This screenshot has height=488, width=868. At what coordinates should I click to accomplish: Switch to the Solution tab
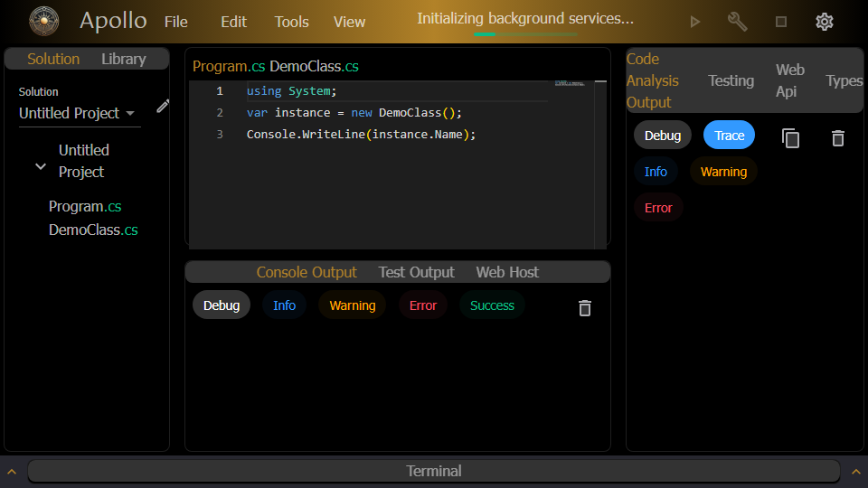click(x=53, y=59)
